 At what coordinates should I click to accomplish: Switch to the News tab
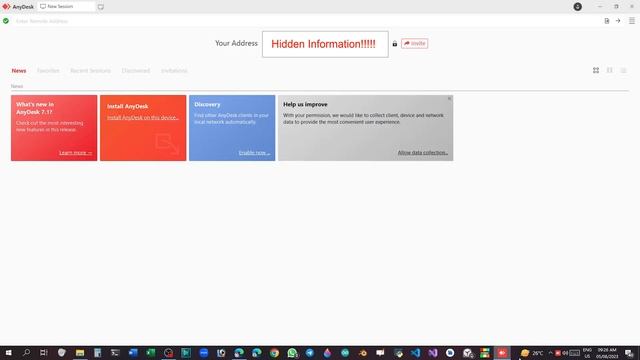(x=19, y=71)
